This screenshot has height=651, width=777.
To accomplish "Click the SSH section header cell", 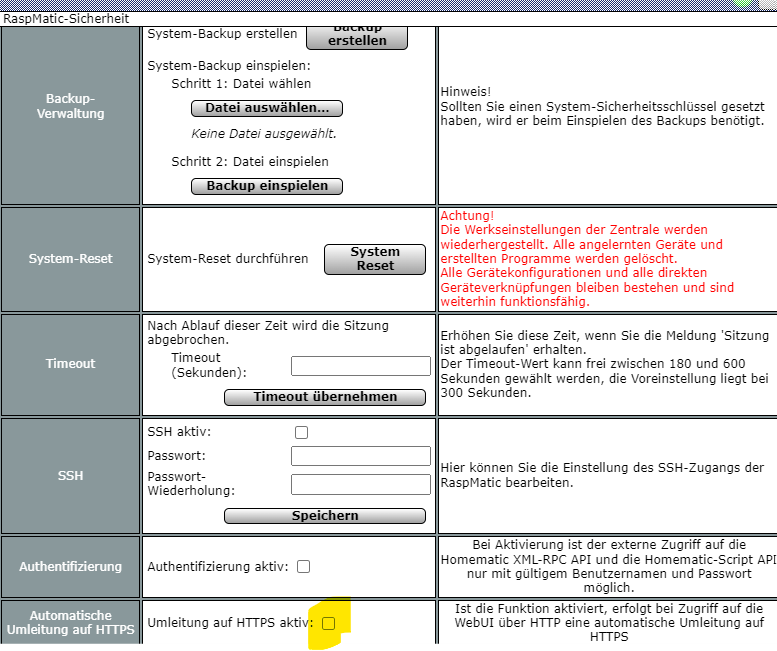I will [x=70, y=476].
